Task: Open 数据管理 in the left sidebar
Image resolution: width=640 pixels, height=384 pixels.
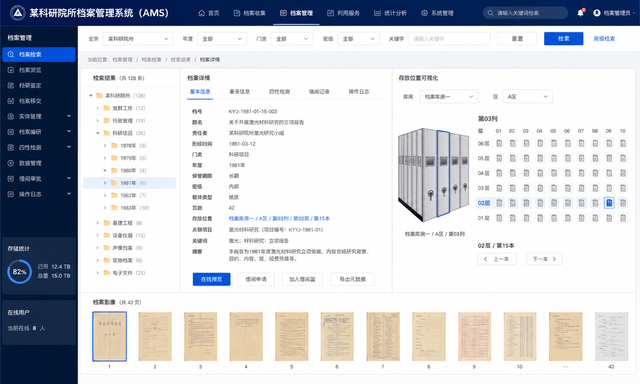Action: click(x=39, y=163)
